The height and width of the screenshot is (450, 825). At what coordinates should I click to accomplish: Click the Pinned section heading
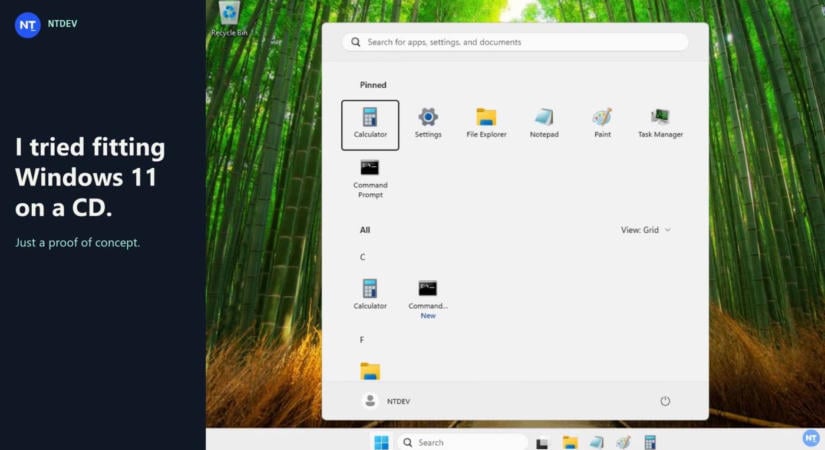(x=373, y=85)
